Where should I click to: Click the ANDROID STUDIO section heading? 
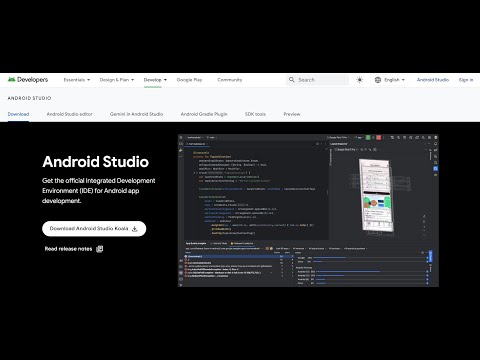coord(29,98)
